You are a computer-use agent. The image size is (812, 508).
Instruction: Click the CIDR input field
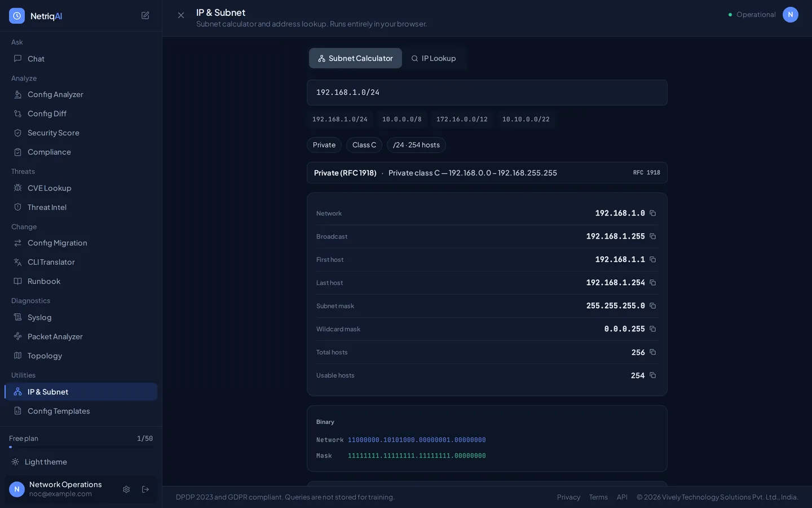pyautogui.click(x=487, y=93)
